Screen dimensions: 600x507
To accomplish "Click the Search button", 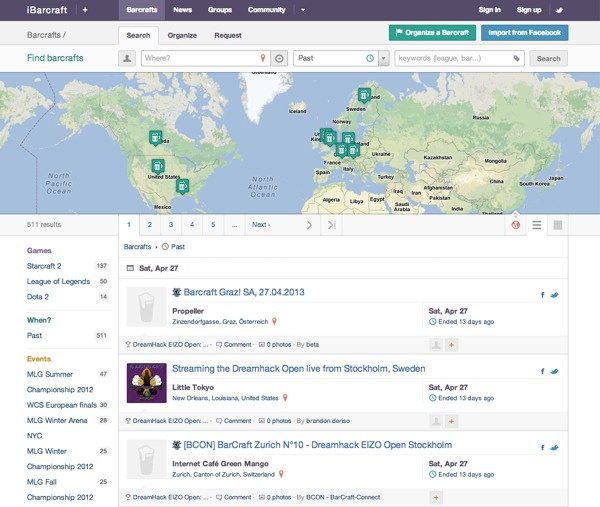I will pos(548,59).
